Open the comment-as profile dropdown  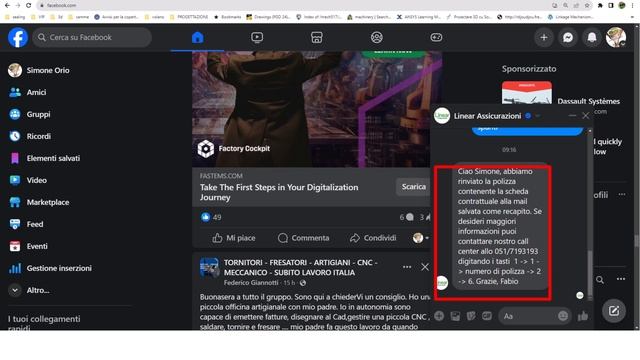[421, 238]
